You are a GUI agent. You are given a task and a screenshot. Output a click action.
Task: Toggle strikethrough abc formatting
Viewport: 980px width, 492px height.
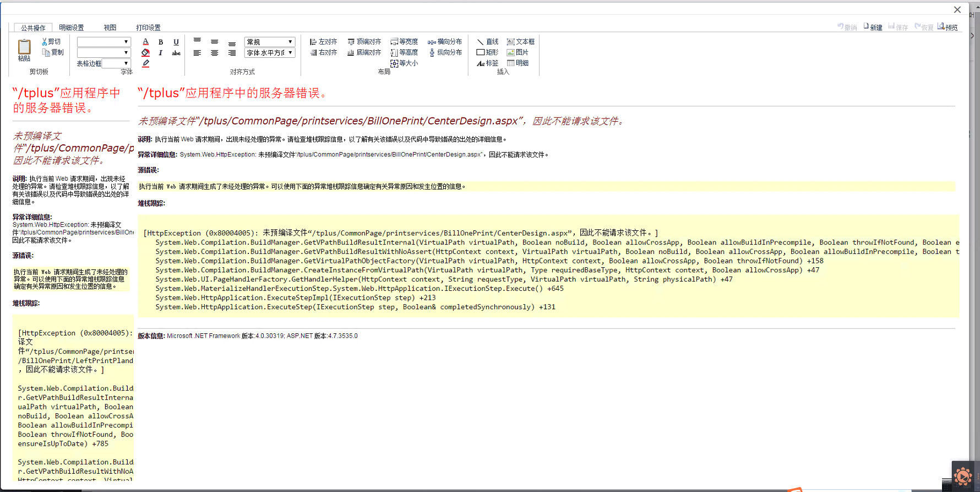point(176,53)
